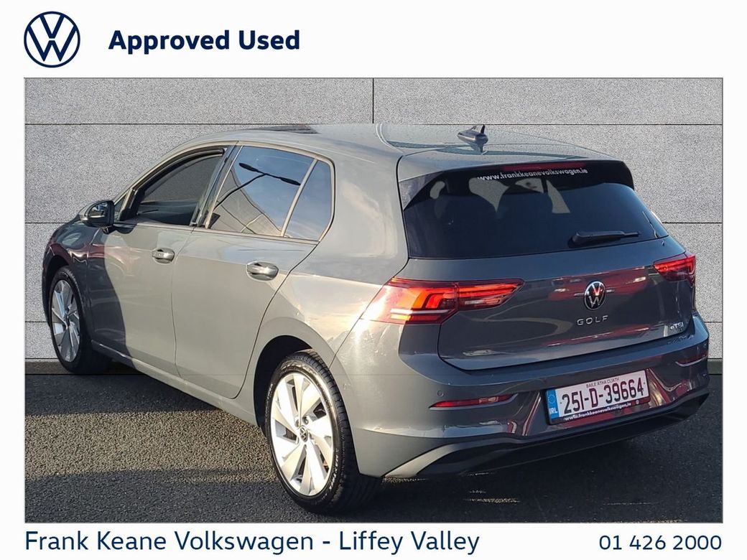Open the Frank Keane Volkswagen dealer name

point(170,541)
